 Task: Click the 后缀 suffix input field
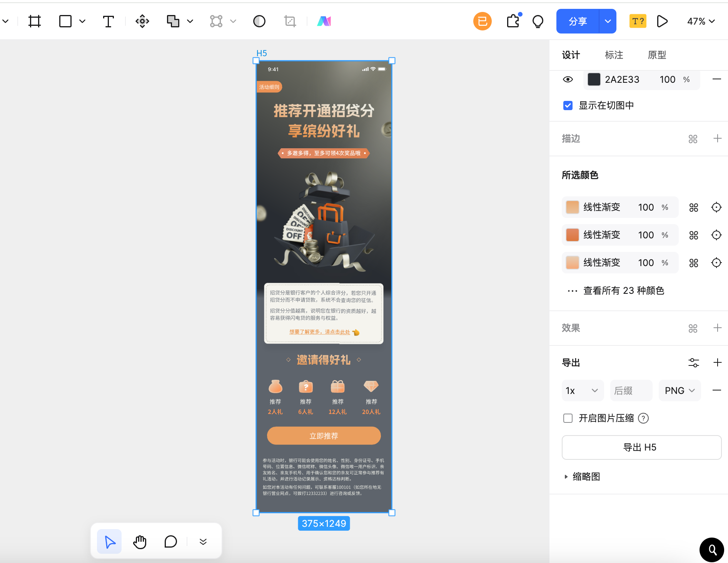631,390
